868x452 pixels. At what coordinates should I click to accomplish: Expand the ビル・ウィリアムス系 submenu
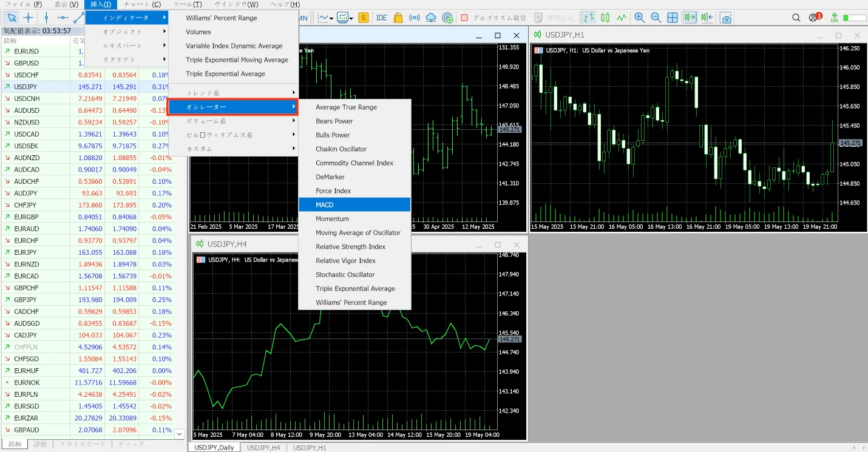point(233,135)
